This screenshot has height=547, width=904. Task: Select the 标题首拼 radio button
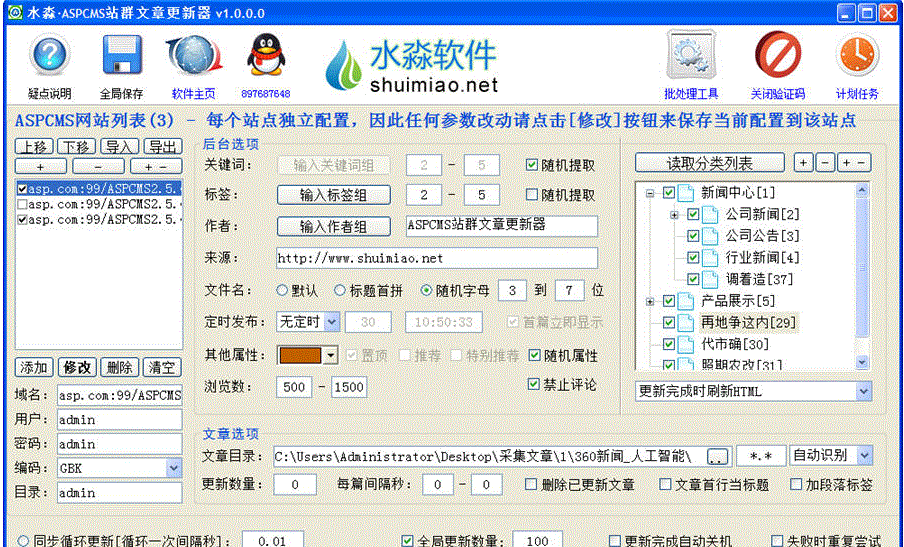(x=340, y=291)
